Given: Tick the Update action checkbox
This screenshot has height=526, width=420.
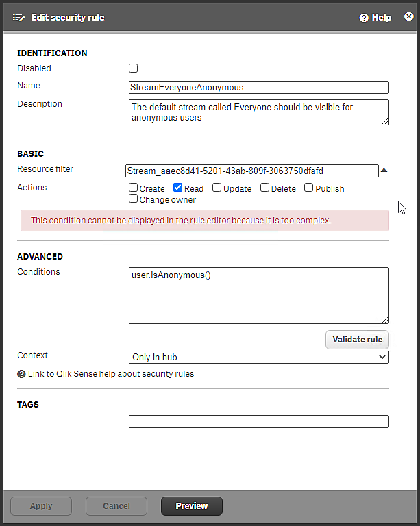Looking at the screenshot, I should [217, 188].
